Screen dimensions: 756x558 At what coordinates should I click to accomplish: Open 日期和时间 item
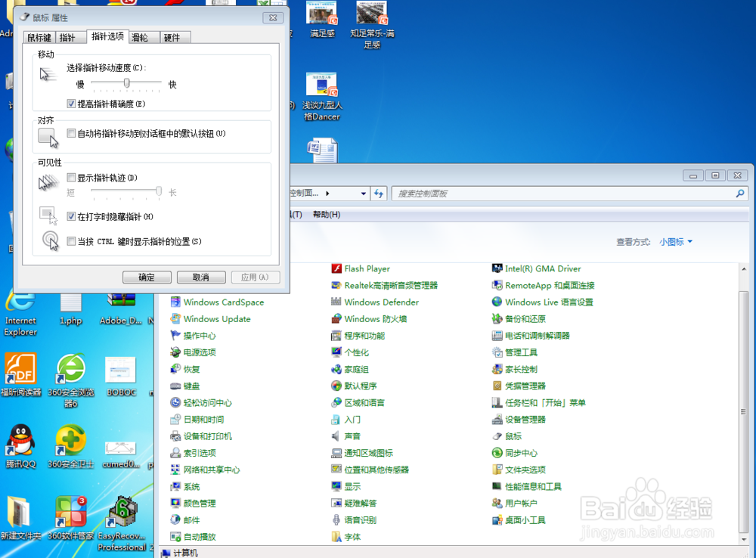[x=197, y=420]
